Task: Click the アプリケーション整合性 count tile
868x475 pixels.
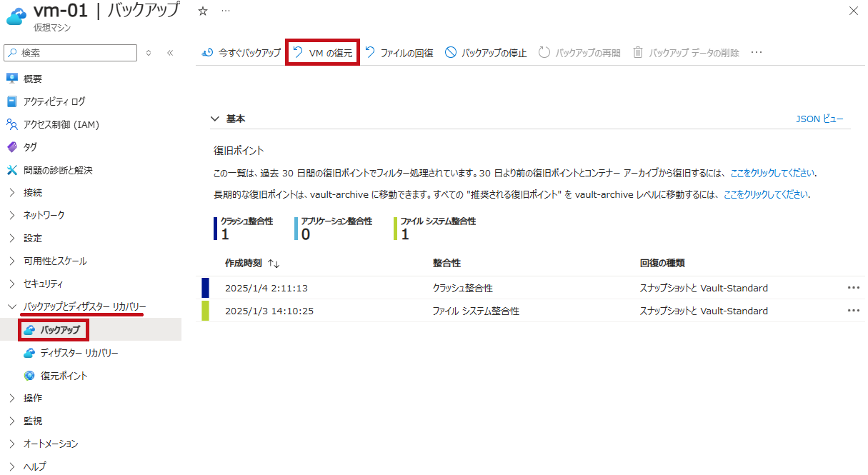Action: [x=334, y=228]
